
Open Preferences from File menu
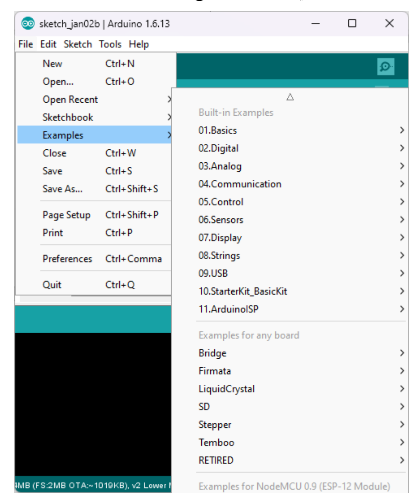(67, 258)
